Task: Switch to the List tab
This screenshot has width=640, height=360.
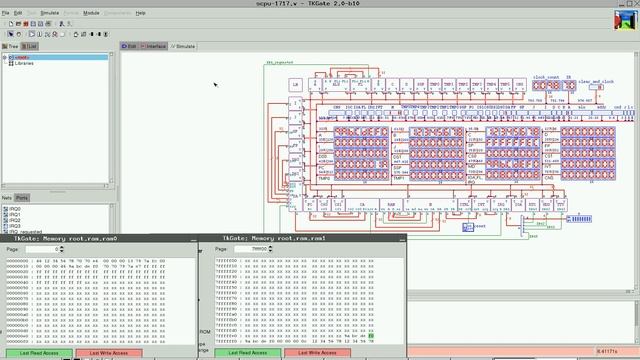Action: (29, 47)
